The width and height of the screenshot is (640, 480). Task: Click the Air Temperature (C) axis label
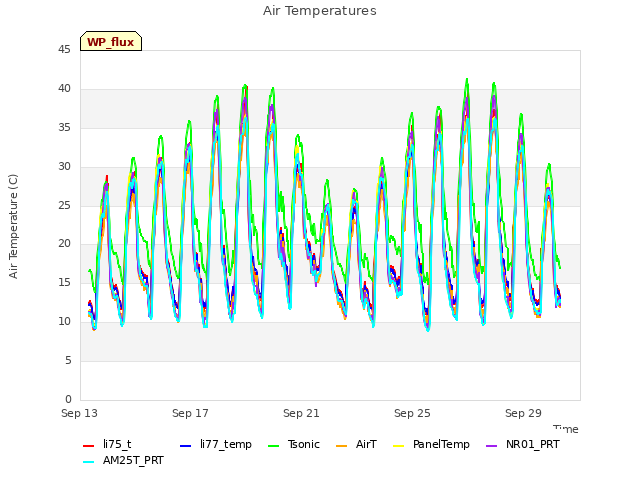13,227
